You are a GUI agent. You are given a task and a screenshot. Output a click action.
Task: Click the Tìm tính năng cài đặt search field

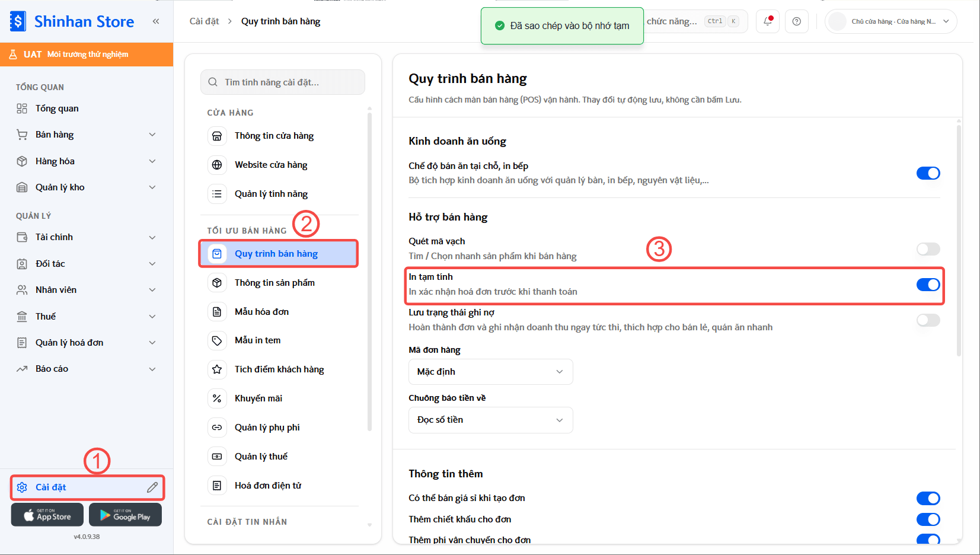tap(283, 82)
